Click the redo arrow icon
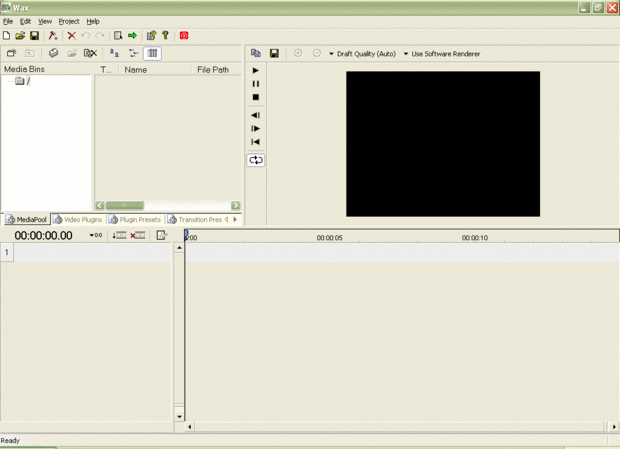This screenshot has height=449, width=620. point(100,36)
